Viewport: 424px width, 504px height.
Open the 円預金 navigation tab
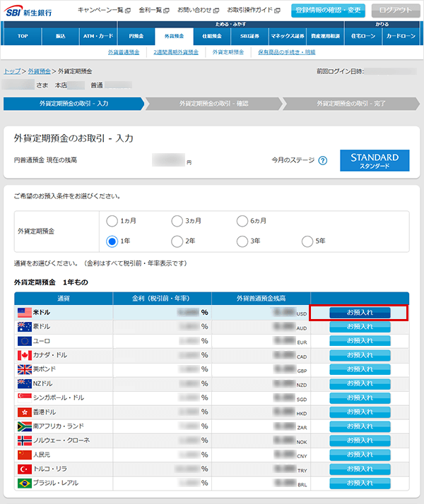(136, 35)
